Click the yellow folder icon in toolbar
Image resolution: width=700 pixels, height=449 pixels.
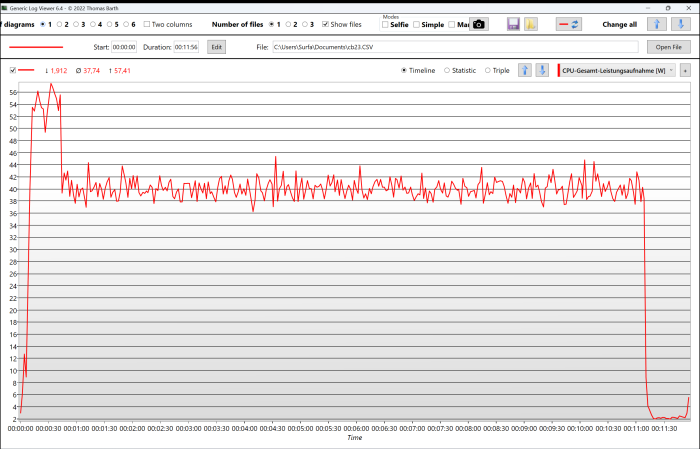(530, 25)
